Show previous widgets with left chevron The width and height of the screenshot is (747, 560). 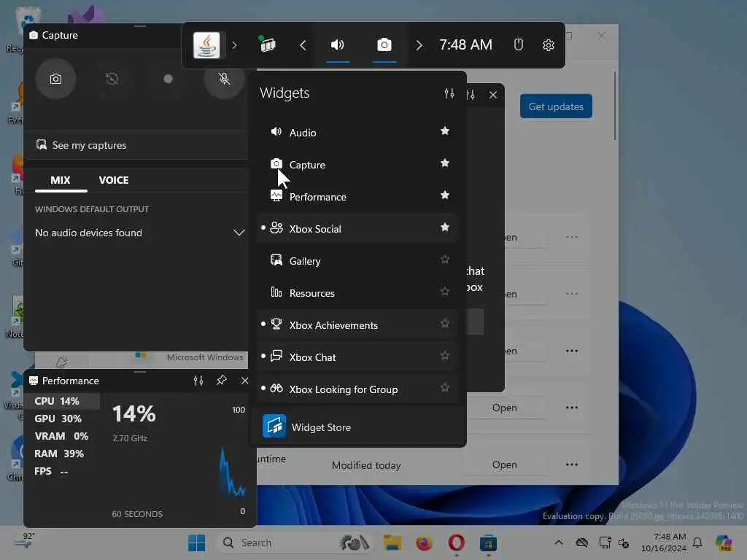[x=303, y=45]
